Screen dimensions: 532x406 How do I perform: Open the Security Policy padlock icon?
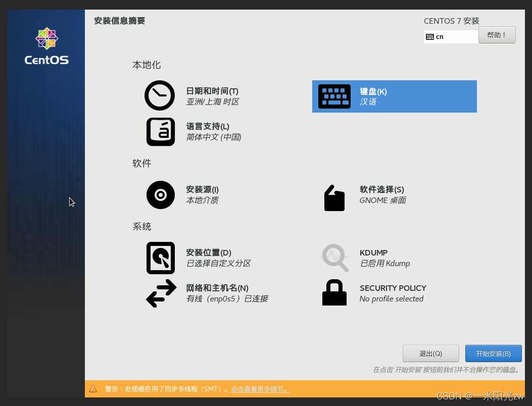[x=334, y=292]
